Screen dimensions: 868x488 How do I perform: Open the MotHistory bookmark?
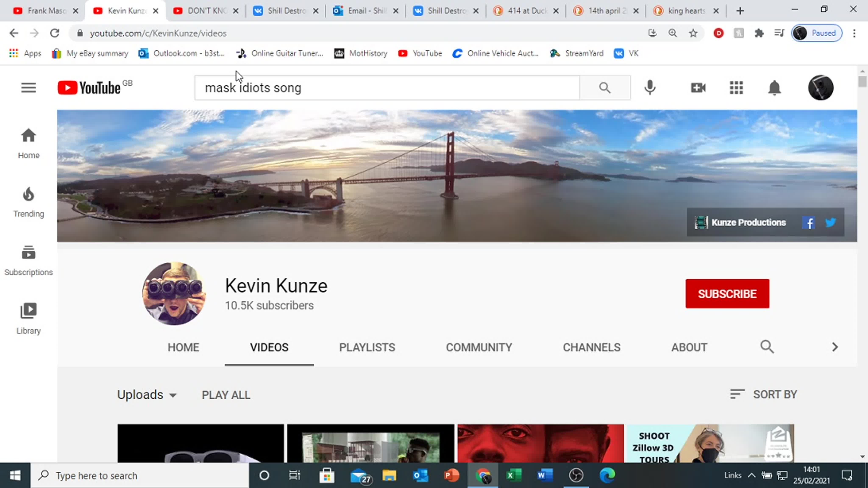[360, 53]
